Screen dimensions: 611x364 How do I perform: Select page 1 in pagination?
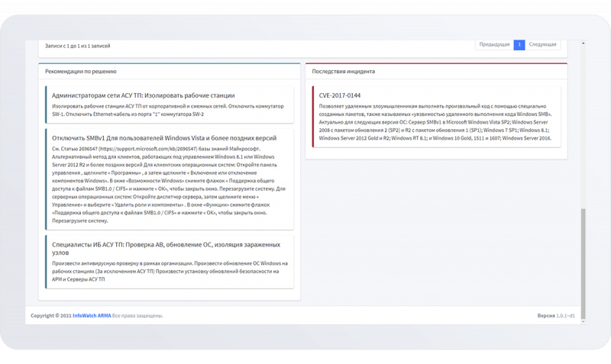click(519, 45)
